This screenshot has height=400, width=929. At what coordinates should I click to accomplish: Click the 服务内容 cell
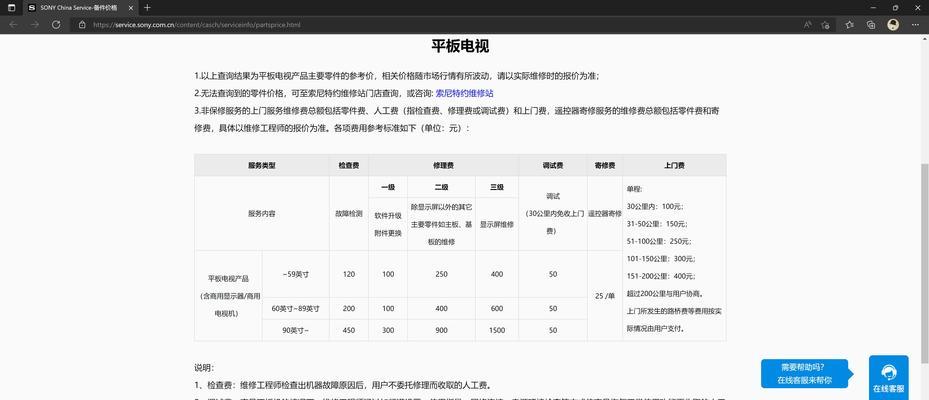point(261,213)
